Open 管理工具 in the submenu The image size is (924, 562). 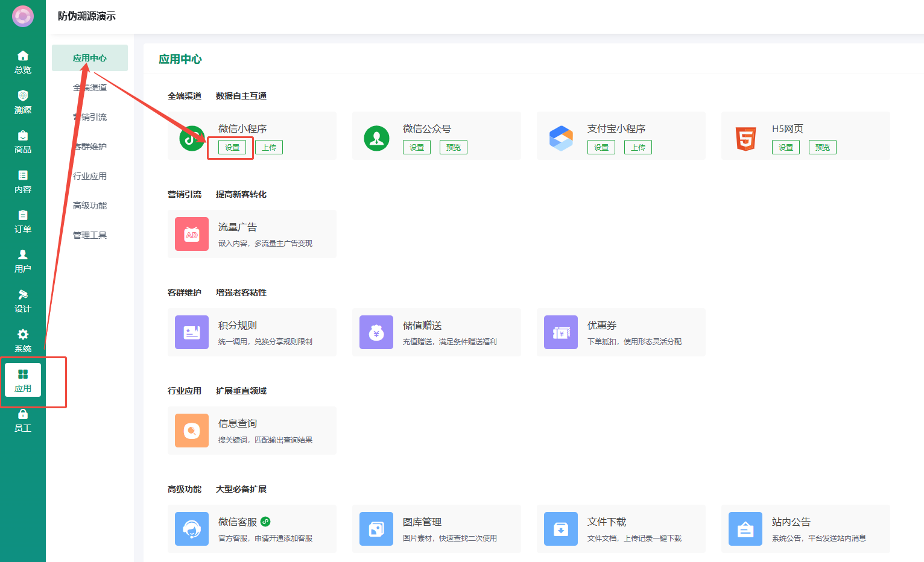[90, 235]
